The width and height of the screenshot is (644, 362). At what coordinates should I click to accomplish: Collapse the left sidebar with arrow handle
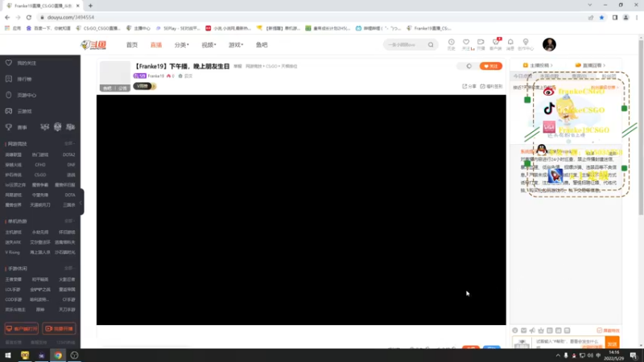click(x=81, y=202)
